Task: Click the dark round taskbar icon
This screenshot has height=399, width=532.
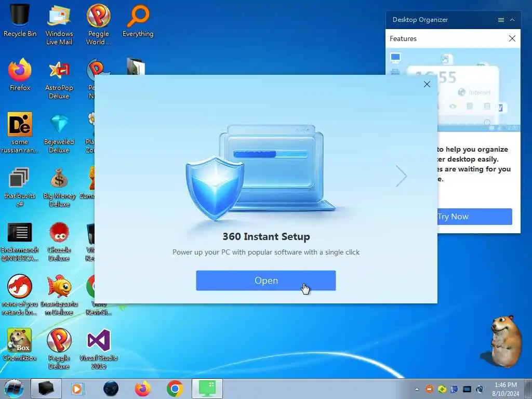Action: click(x=111, y=389)
